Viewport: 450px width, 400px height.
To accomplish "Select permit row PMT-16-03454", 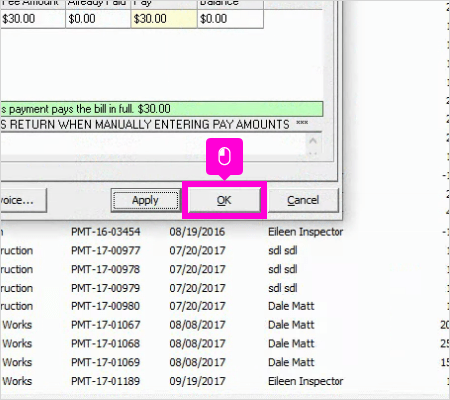I will click(225, 232).
